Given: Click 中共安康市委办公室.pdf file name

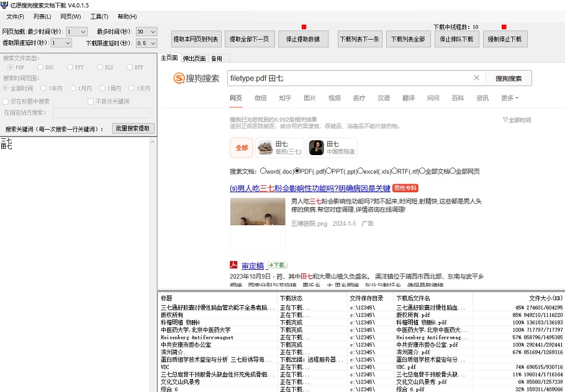Looking at the screenshot, I should 427,344.
